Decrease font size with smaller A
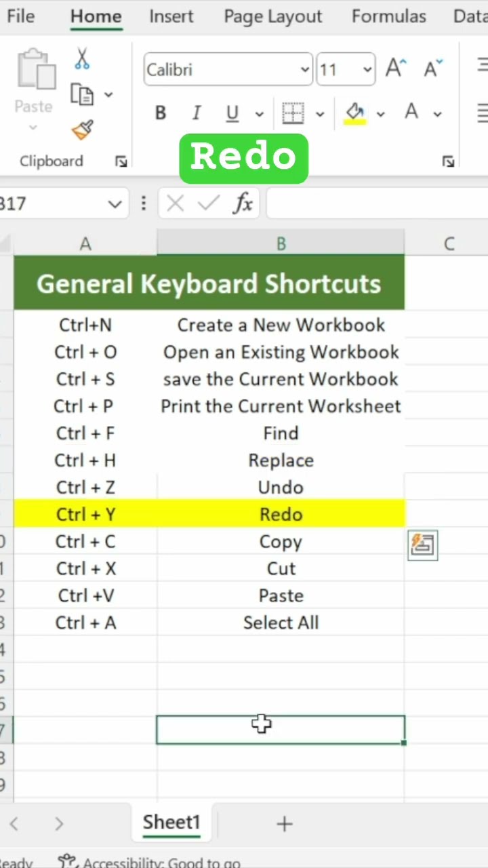Image resolution: width=488 pixels, height=868 pixels. [432, 69]
